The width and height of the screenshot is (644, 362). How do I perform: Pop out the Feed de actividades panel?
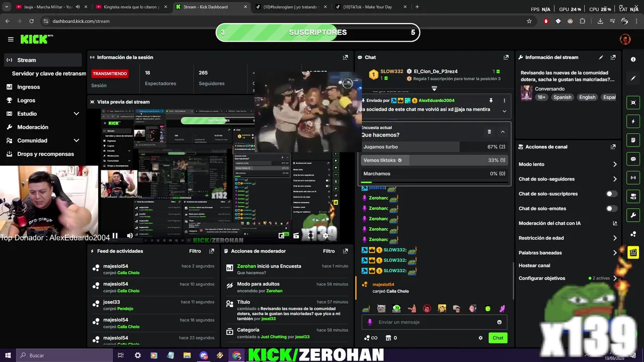point(211,251)
